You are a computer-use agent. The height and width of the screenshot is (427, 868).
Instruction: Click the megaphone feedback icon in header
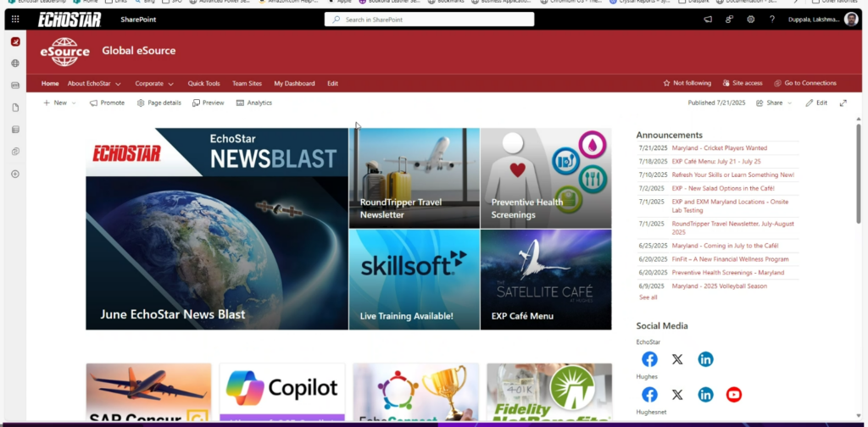pyautogui.click(x=708, y=19)
